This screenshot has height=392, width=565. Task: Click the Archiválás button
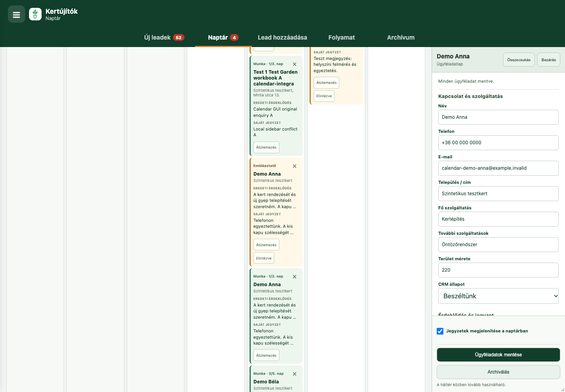pyautogui.click(x=498, y=372)
